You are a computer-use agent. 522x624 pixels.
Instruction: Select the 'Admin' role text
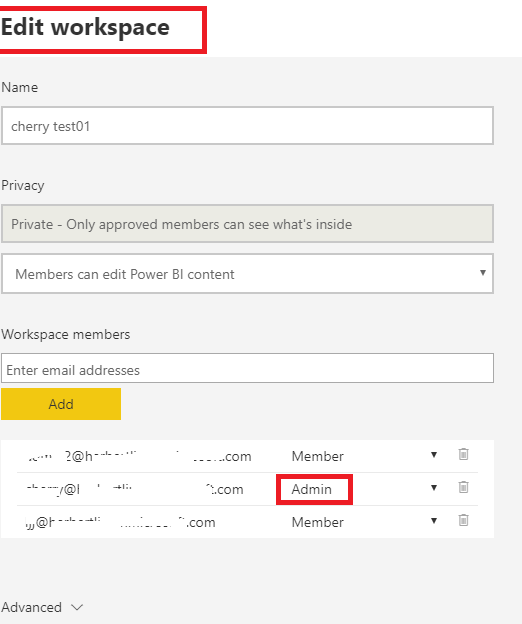coord(312,489)
